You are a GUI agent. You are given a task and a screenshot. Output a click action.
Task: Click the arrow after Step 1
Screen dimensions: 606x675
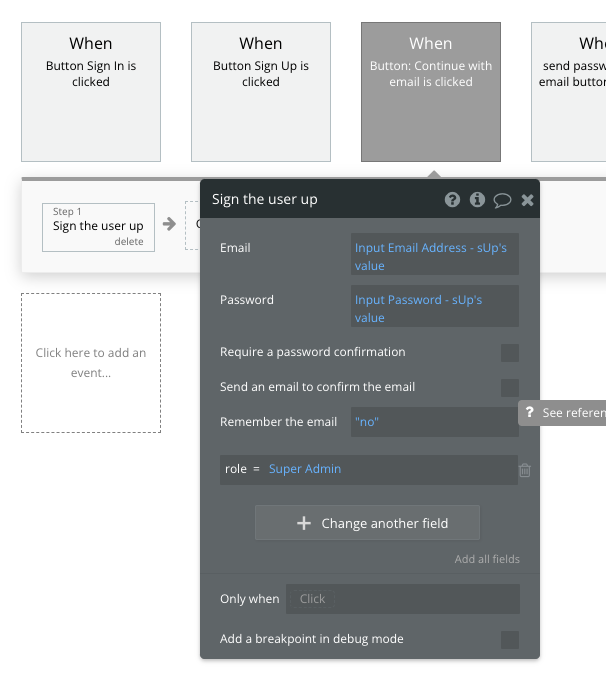169,224
